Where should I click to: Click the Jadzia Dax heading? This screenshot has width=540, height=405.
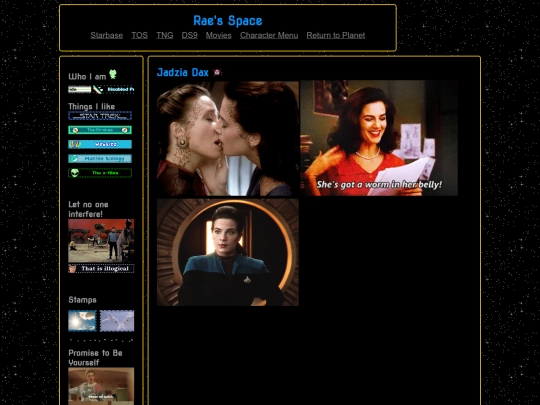[x=183, y=72]
